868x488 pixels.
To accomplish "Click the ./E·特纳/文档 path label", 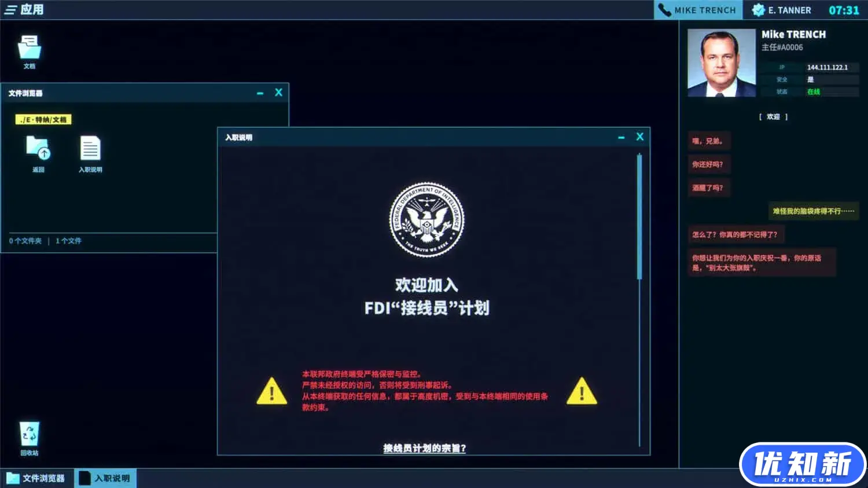I will 43,120.
